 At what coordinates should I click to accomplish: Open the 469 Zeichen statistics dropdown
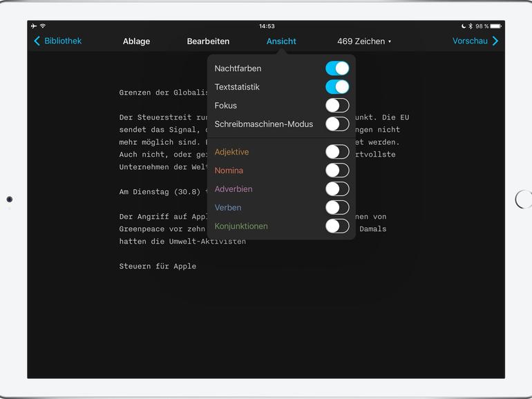coord(364,41)
